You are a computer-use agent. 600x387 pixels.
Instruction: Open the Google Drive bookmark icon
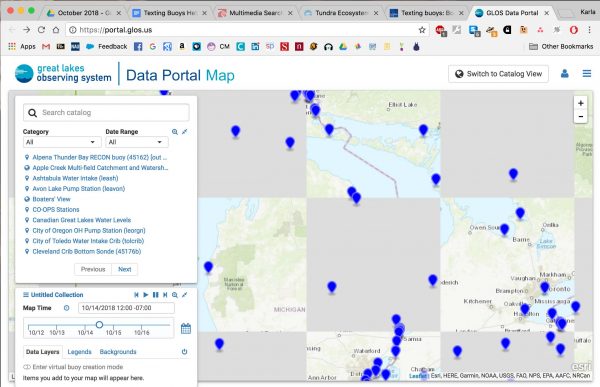pyautogui.click(x=343, y=47)
